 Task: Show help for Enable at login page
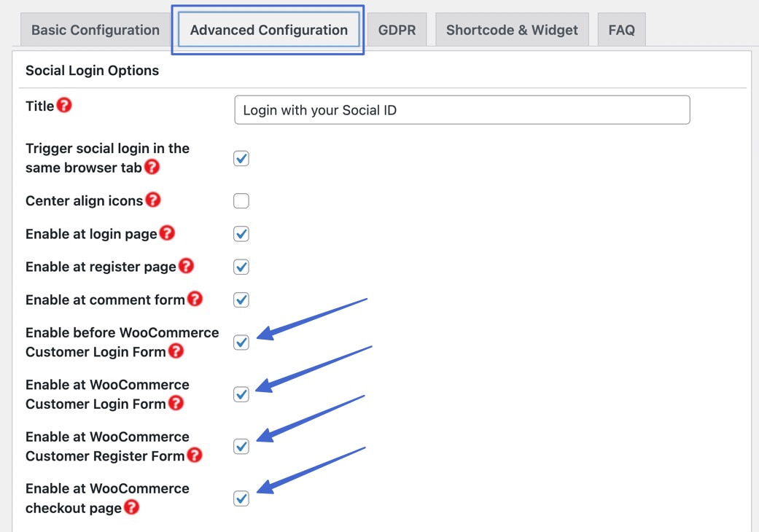[167, 233]
